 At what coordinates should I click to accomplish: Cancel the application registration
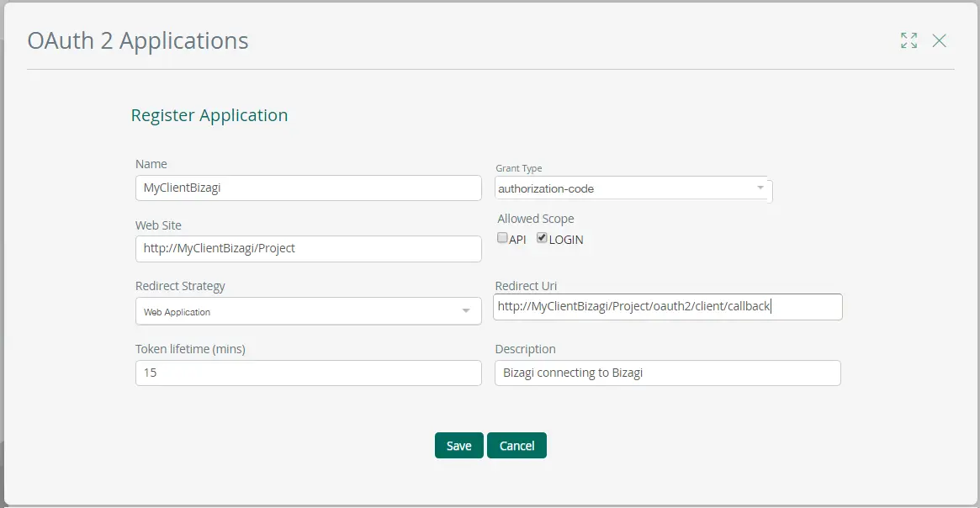[x=516, y=446]
